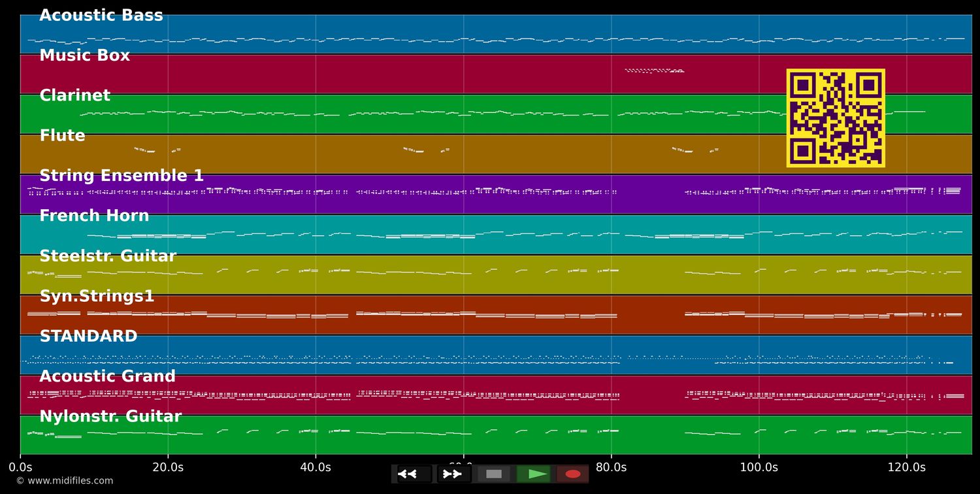Pick the French Horn track label
The image size is (980, 494).
tap(95, 216)
